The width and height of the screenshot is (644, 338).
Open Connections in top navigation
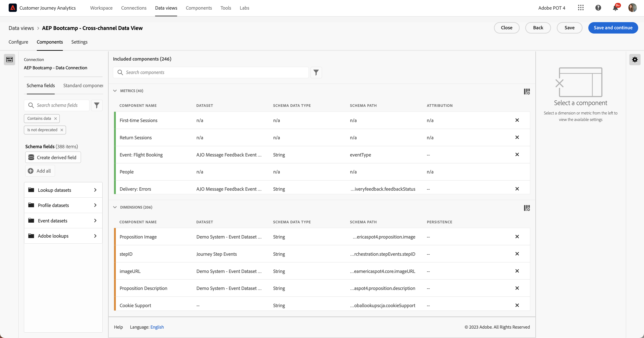tap(134, 8)
